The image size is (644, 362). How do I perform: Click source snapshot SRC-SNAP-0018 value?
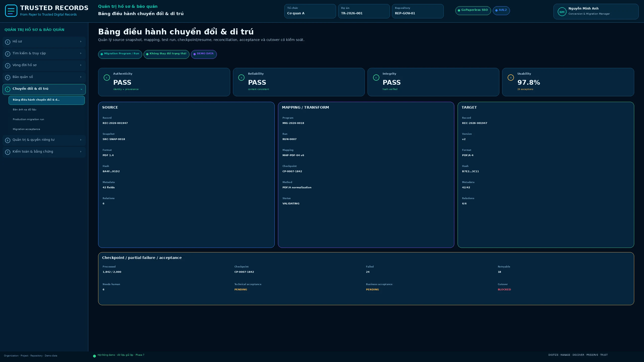114,139
